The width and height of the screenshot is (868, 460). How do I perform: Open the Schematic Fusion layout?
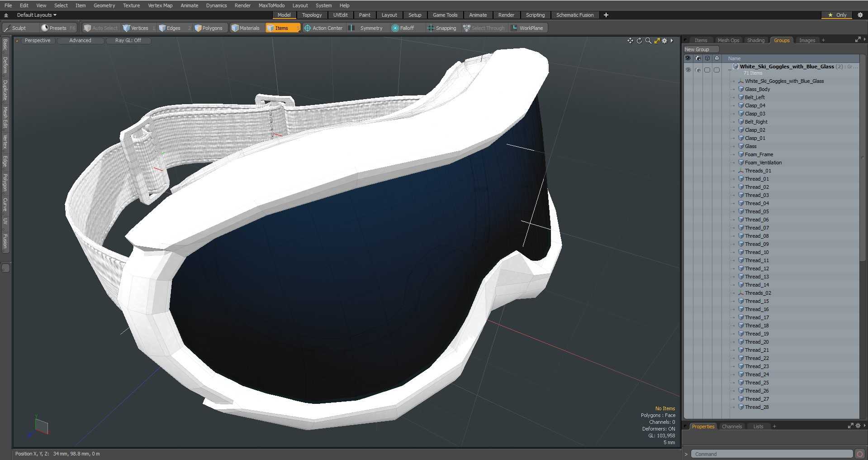(x=575, y=15)
